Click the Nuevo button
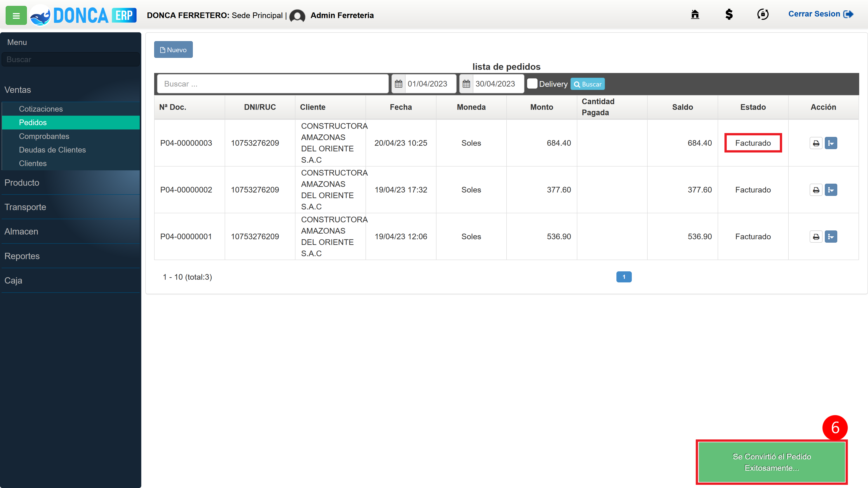This screenshot has width=868, height=488. coord(173,50)
